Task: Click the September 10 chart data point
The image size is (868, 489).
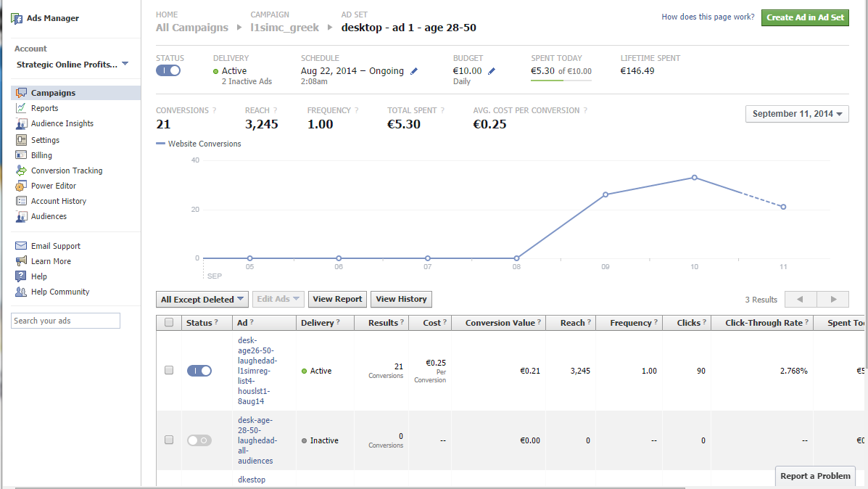Action: [694, 178]
